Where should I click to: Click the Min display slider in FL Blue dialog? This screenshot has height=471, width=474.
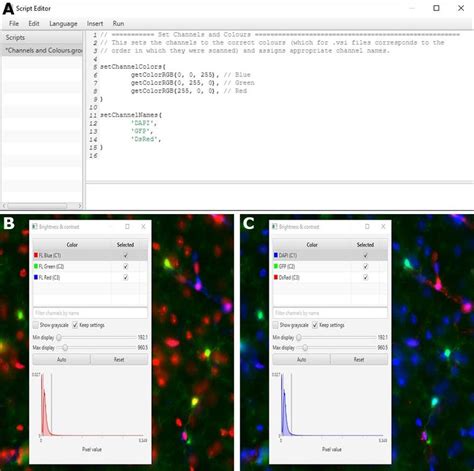point(96,338)
